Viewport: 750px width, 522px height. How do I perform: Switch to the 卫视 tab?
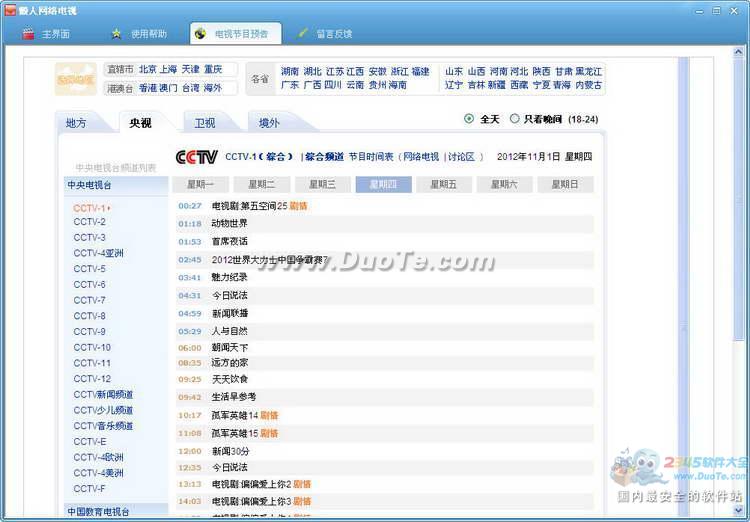coord(205,123)
